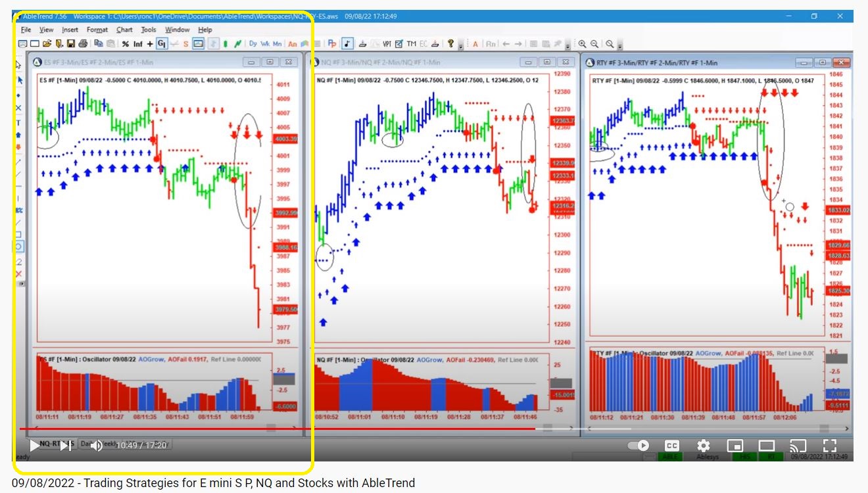Select the red X delete tool in left toolbar
Screen dimensions: 868x493
(18, 273)
